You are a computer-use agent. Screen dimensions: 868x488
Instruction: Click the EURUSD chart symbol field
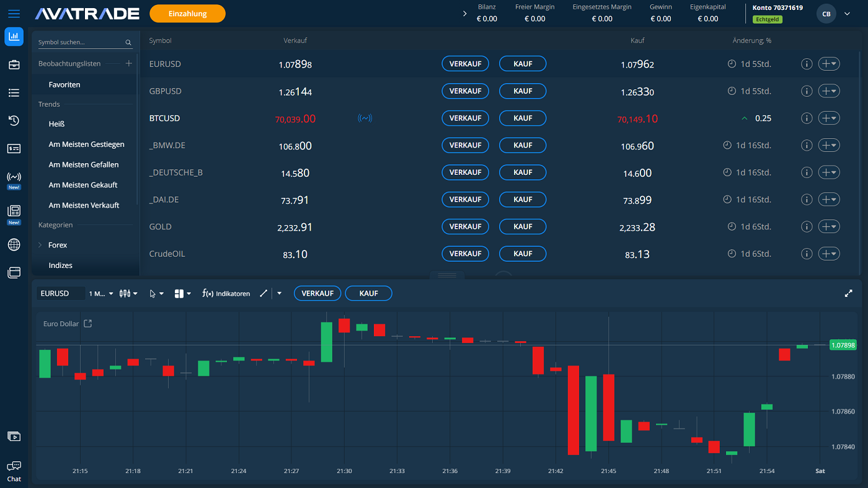(61, 293)
